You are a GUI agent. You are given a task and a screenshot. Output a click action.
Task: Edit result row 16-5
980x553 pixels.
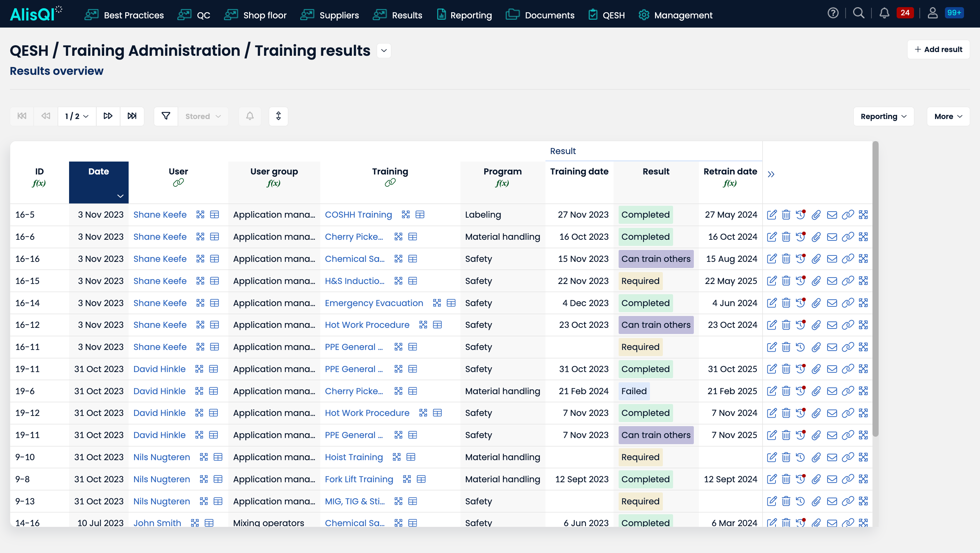click(771, 215)
